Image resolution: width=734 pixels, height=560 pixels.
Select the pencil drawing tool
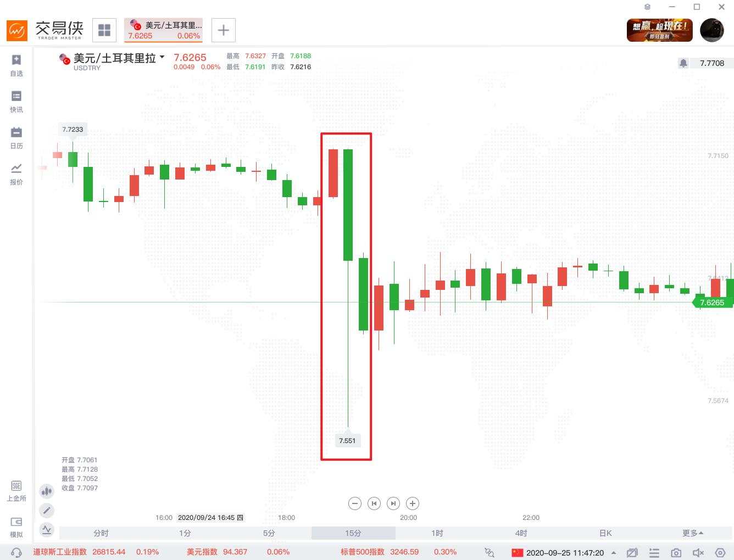point(47,511)
